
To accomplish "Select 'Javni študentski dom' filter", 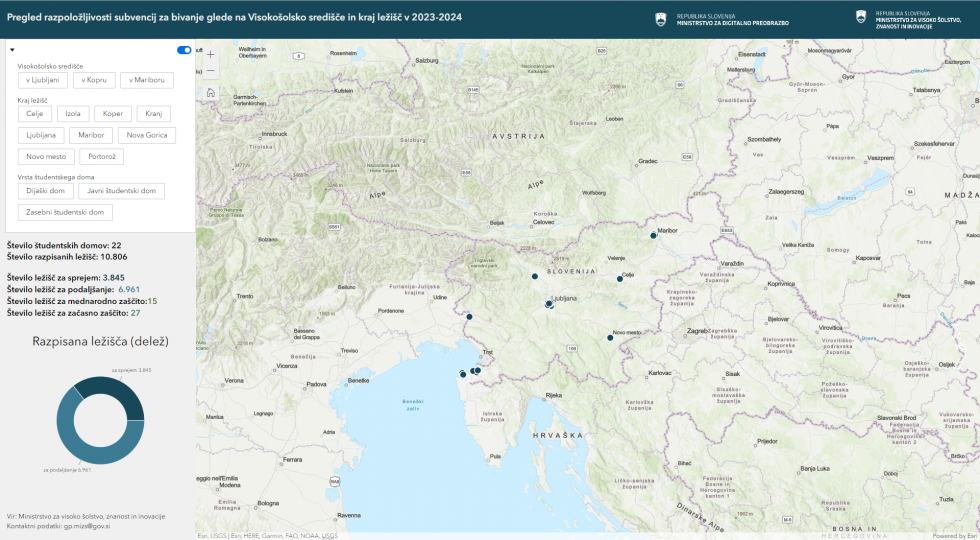I will tap(121, 191).
